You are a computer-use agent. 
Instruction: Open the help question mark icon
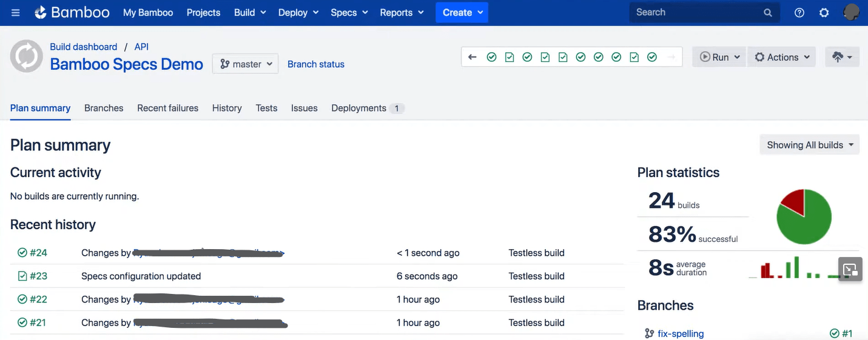tap(799, 13)
